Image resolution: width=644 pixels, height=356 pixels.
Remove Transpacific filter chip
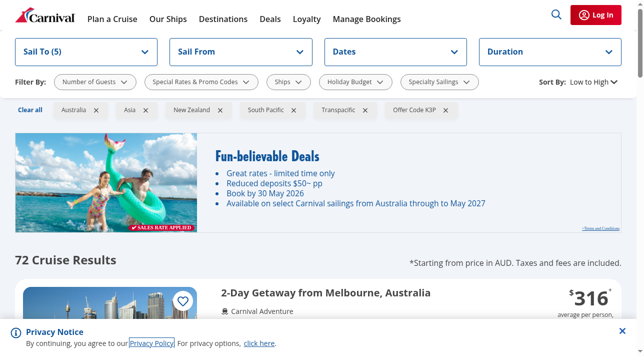[365, 110]
